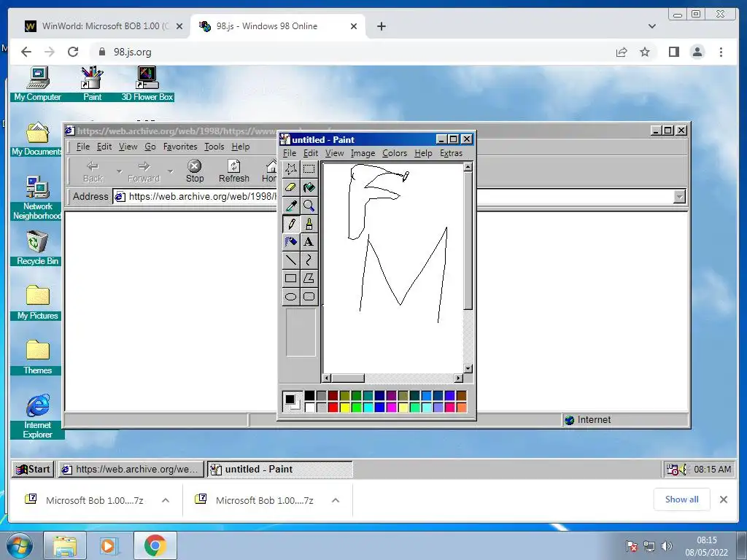Open the Back history dropdown arrow in IE
Viewport: 747px width, 560px height.
[x=119, y=171]
